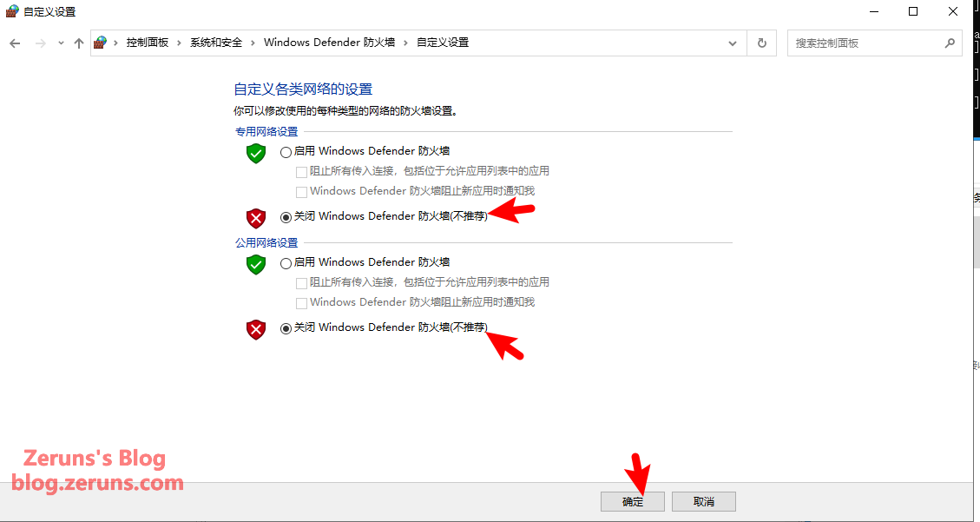980x522 pixels.
Task: Click red shield under public network settings
Action: click(x=255, y=329)
